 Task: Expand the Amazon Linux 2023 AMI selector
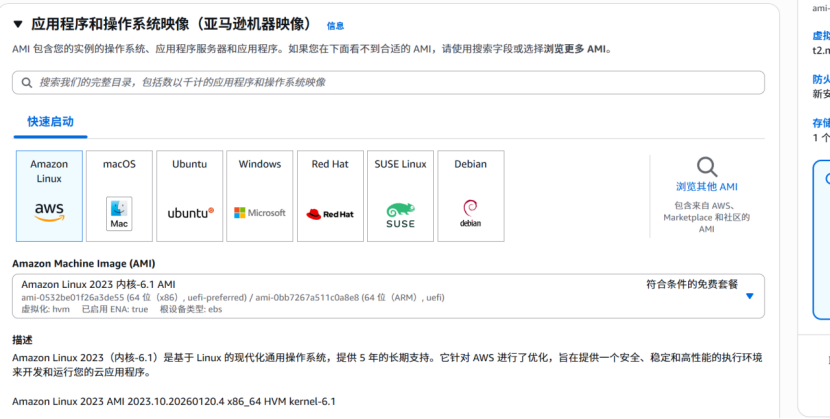380,296
